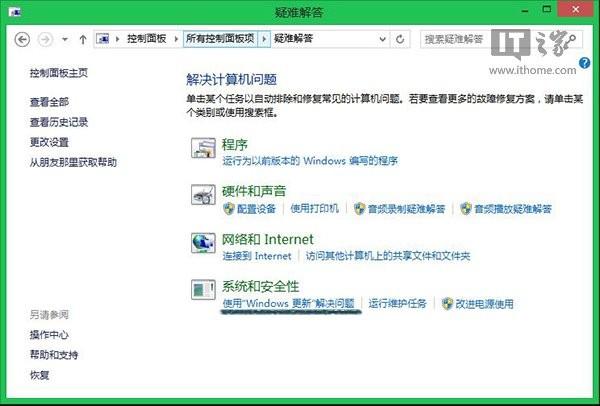The height and width of the screenshot is (406, 600).
Task: Click into the 搜索疑难解答 search field
Action: [453, 39]
